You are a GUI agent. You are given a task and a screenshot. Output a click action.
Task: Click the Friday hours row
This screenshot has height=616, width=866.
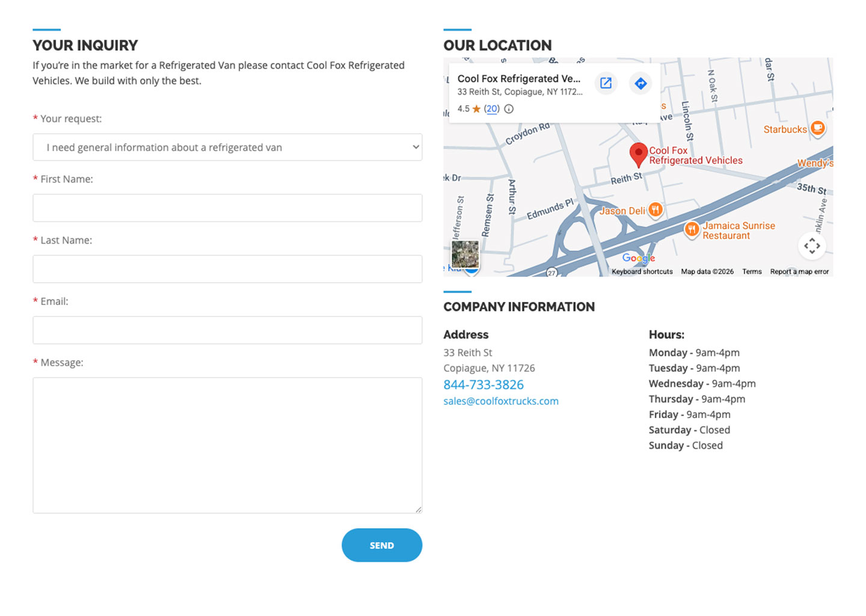[x=689, y=414]
